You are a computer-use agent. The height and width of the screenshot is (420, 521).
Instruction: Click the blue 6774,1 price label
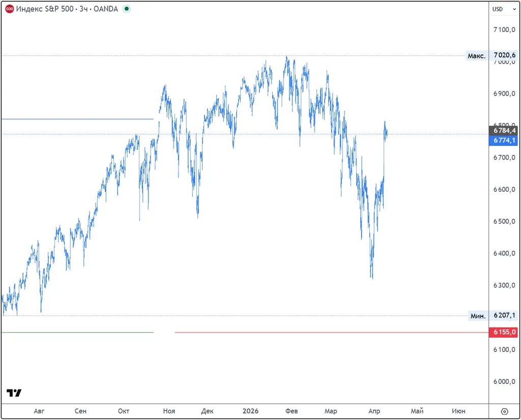(x=504, y=141)
